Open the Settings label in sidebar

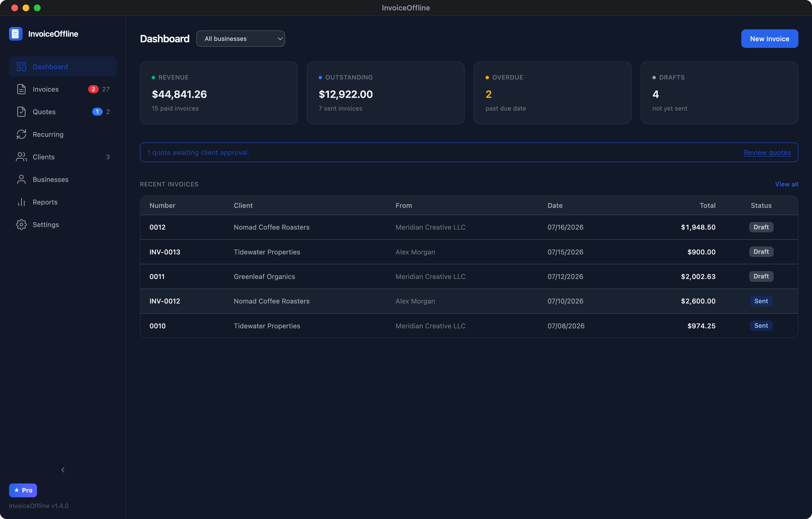pos(46,225)
